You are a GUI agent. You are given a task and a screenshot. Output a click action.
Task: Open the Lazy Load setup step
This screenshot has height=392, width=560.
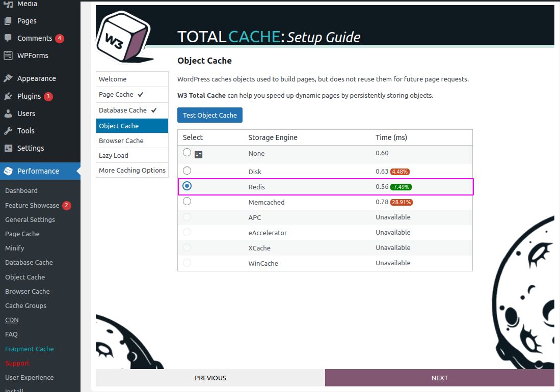132,155
